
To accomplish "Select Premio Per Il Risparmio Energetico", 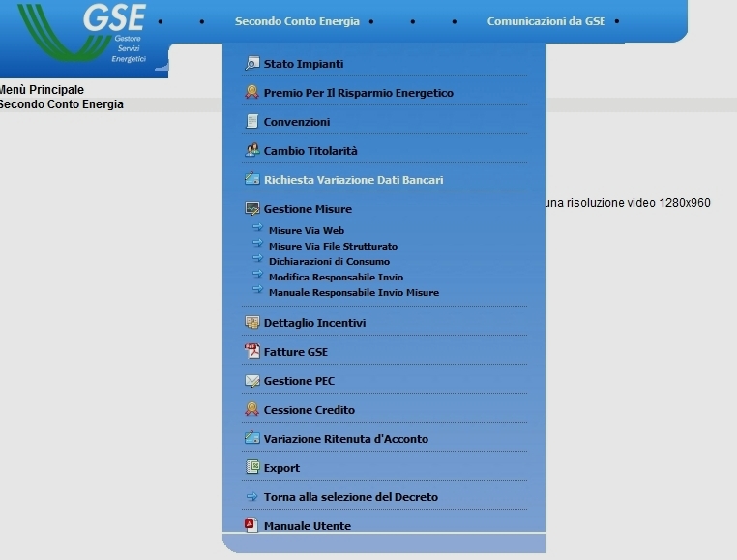I will [x=358, y=93].
